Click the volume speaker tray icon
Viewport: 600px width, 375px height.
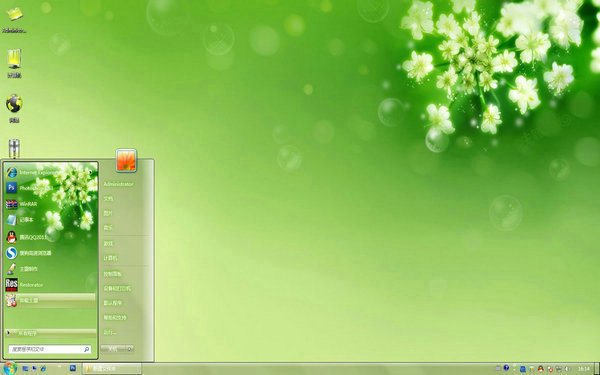pyautogui.click(x=567, y=368)
